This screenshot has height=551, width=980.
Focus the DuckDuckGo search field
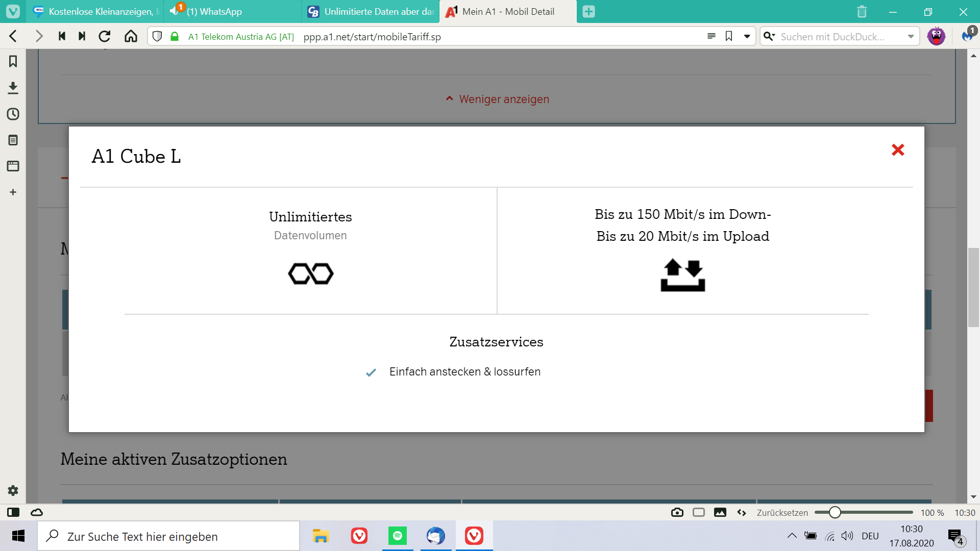(840, 37)
